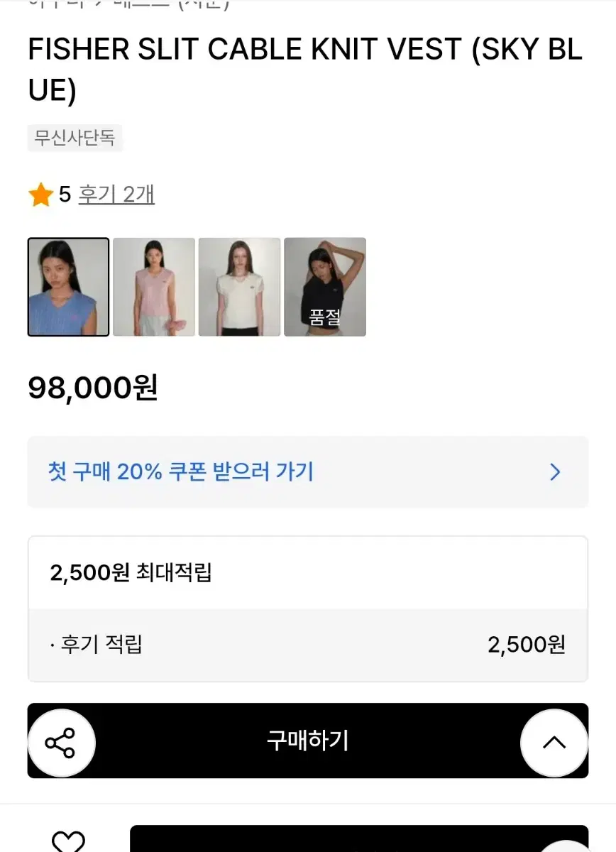
Task: Choose the ivory vest color thumbnail
Action: (x=239, y=287)
